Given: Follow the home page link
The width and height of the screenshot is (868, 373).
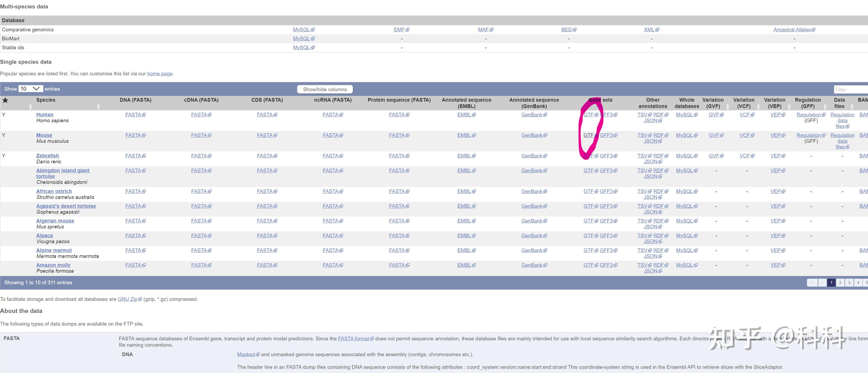Looking at the screenshot, I should coord(159,73).
